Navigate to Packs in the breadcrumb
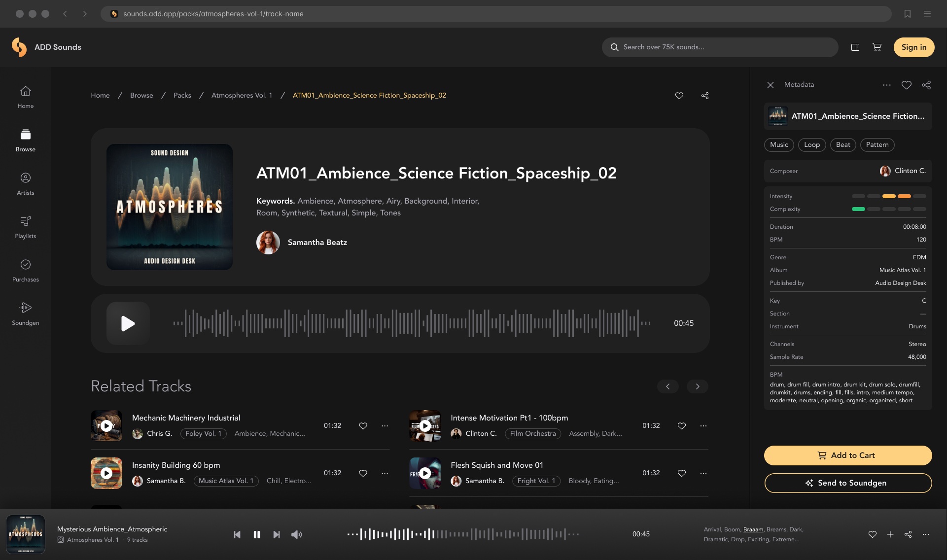Viewport: 947px width, 560px height. pyautogui.click(x=182, y=95)
